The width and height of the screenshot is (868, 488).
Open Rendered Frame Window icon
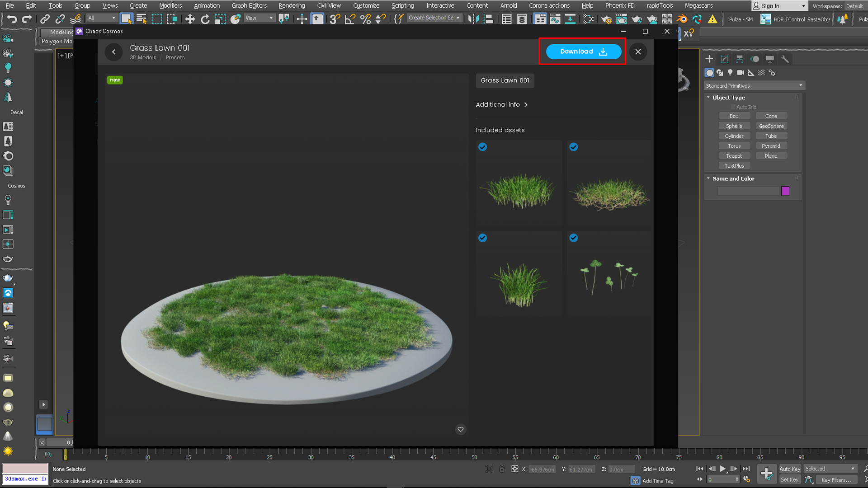coord(622,19)
